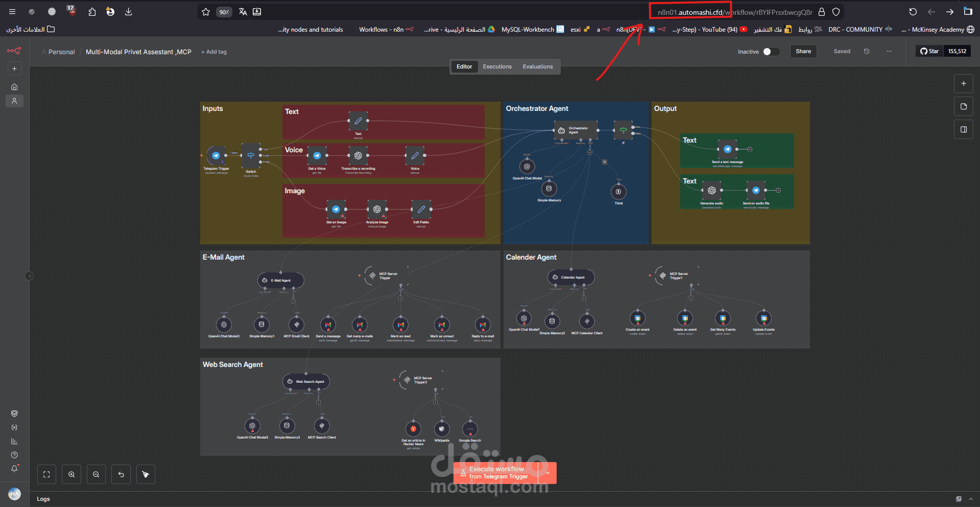Click the HA user avatar
Screen dimensions: 980x507
coord(14,494)
